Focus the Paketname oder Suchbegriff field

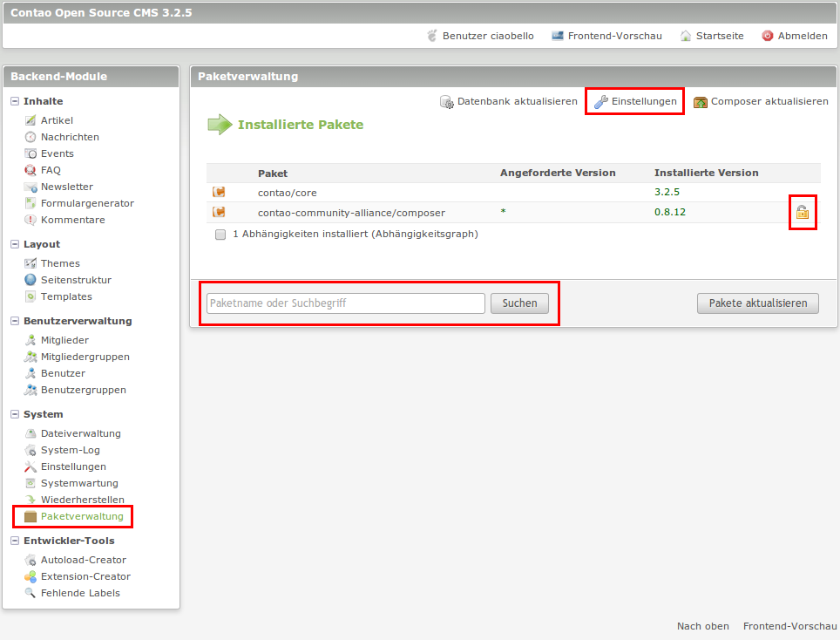345,303
